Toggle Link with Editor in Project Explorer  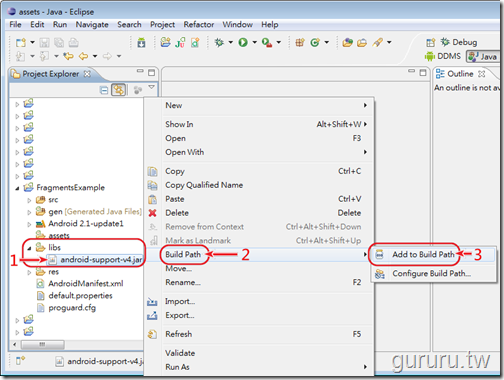(x=119, y=90)
